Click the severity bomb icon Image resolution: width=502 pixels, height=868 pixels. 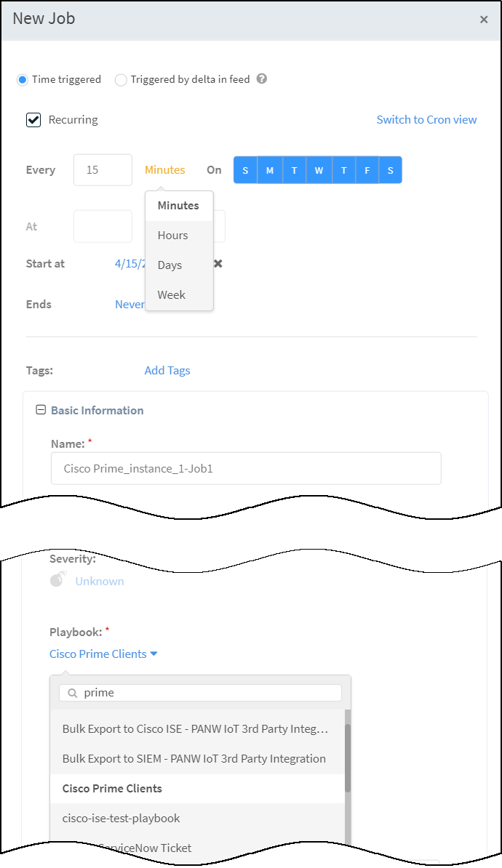58,580
